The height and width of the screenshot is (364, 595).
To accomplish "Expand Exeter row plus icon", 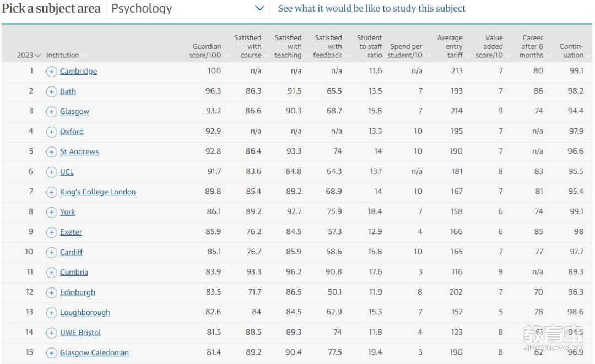I will point(52,232).
